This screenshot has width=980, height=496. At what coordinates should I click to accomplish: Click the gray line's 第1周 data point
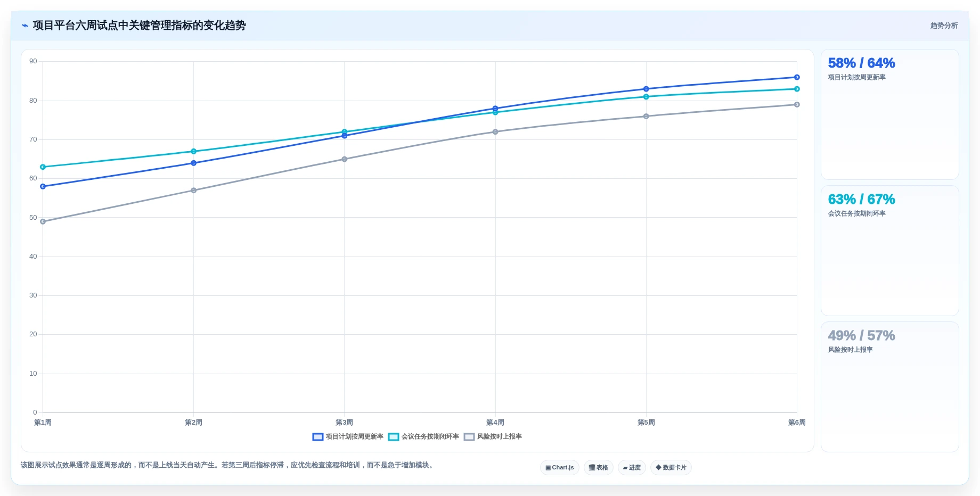point(43,221)
